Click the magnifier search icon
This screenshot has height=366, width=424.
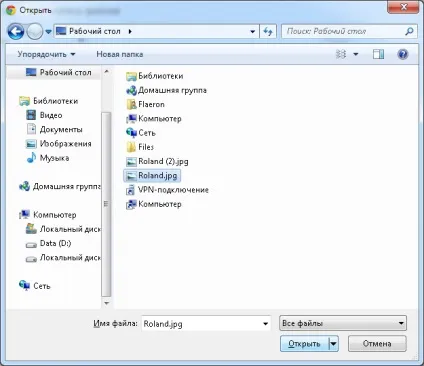click(x=409, y=32)
